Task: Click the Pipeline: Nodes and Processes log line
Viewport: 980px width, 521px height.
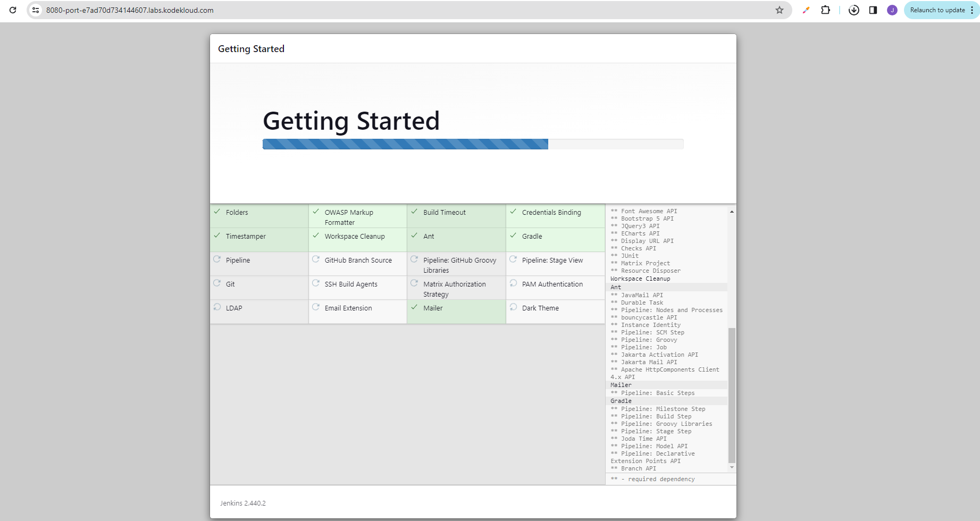Action: [x=667, y=310]
